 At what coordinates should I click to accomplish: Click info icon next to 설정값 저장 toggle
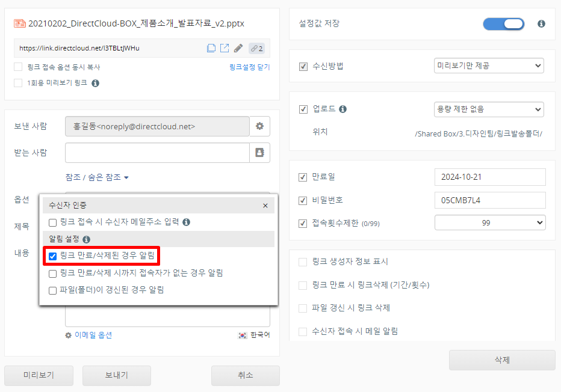[x=541, y=23]
